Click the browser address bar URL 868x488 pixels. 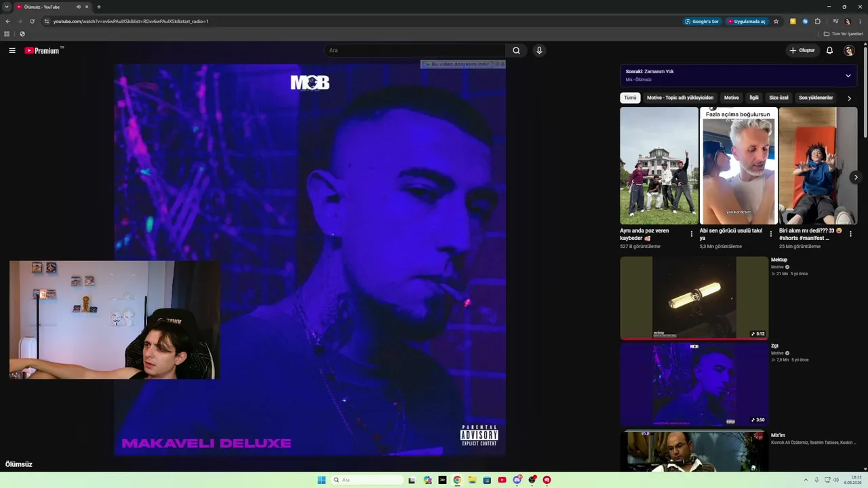131,21
